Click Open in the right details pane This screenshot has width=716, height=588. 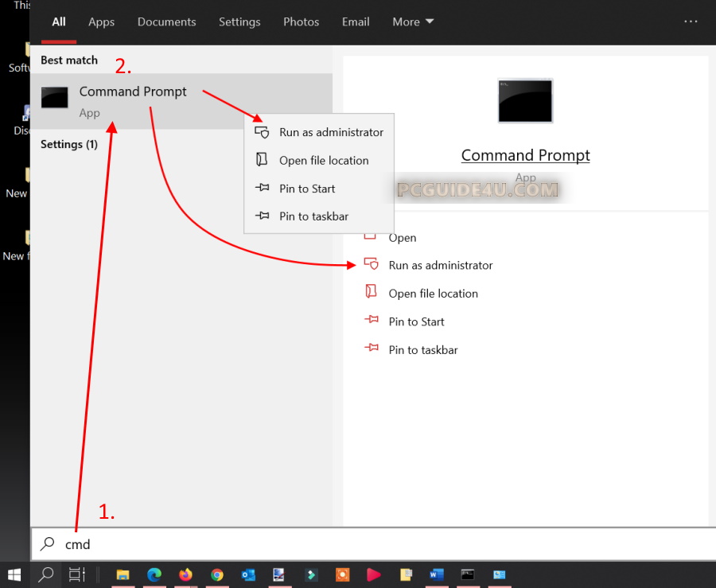(402, 237)
